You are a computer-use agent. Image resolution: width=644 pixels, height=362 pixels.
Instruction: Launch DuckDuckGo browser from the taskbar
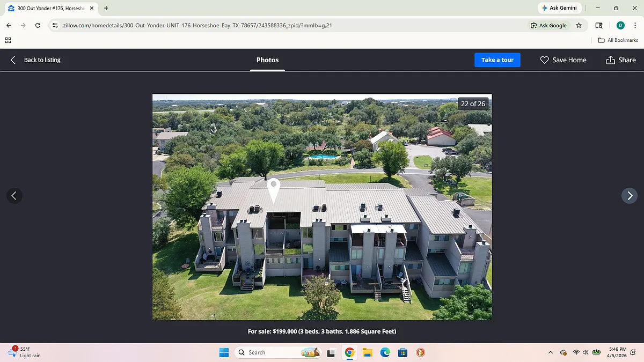click(421, 352)
